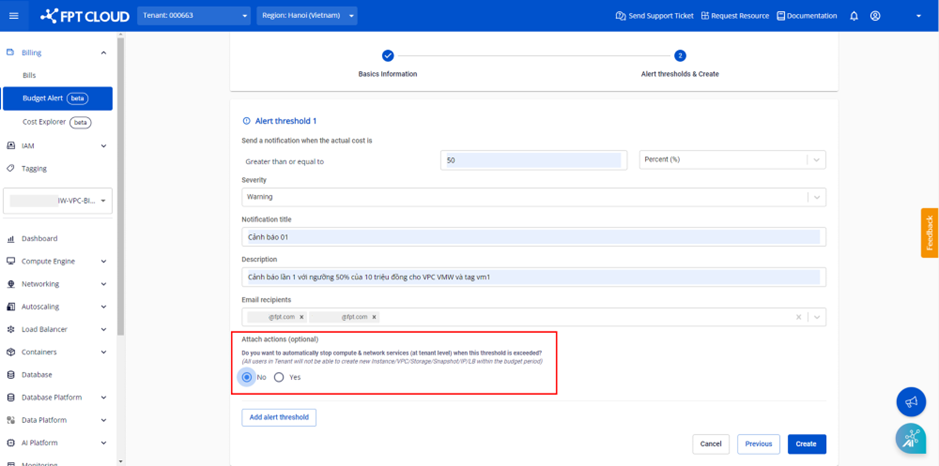The image size is (939, 466).
Task: Open the Region Hanoi dropdown
Action: click(306, 16)
